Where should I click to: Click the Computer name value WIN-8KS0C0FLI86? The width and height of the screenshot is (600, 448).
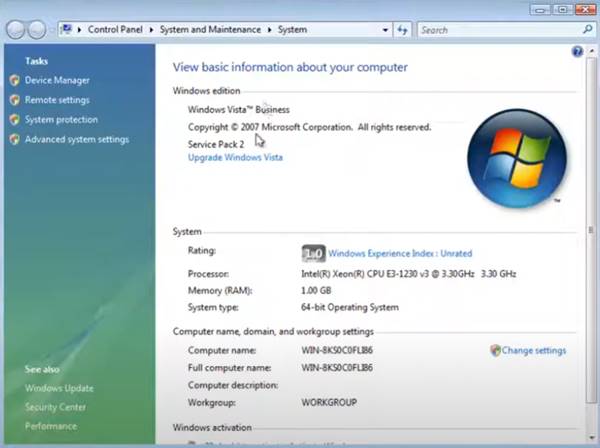[337, 350]
